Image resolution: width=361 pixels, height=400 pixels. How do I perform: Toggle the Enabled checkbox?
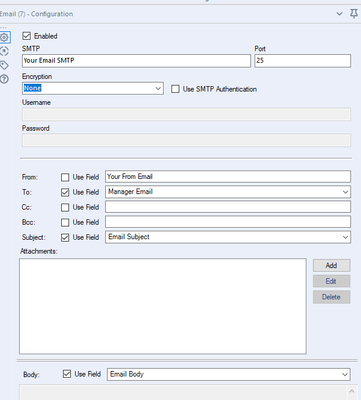point(27,36)
